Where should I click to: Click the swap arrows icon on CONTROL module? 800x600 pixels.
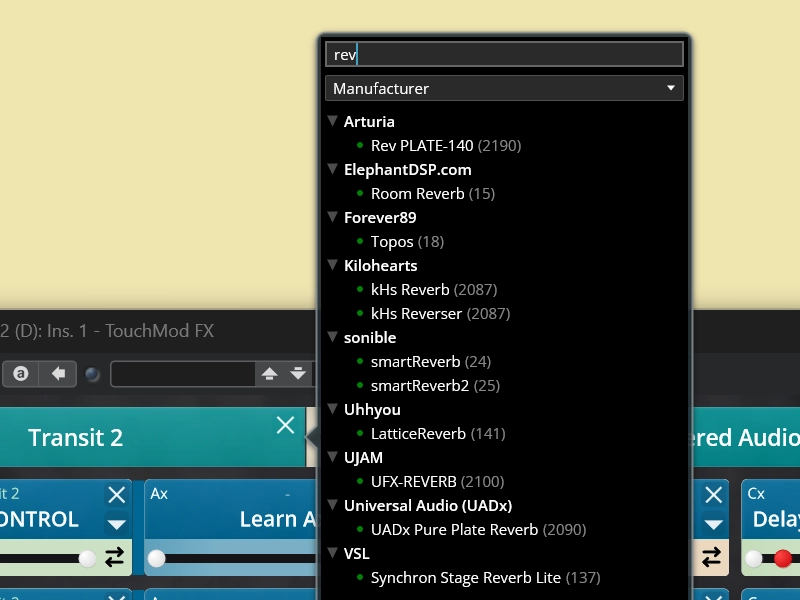(x=114, y=557)
